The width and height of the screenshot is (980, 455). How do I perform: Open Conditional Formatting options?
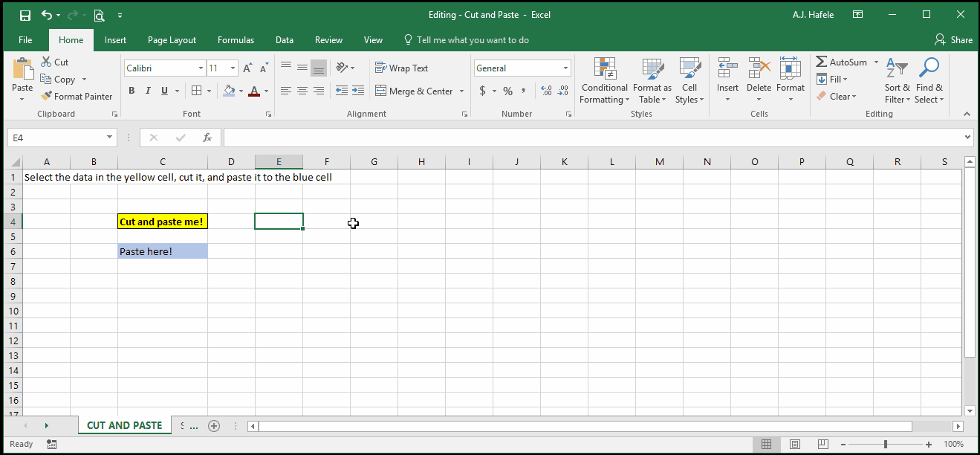click(604, 80)
